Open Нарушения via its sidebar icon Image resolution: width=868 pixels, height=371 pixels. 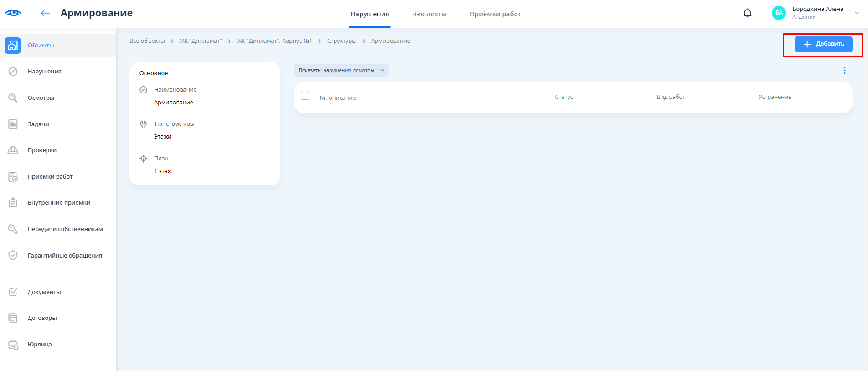pos(13,72)
